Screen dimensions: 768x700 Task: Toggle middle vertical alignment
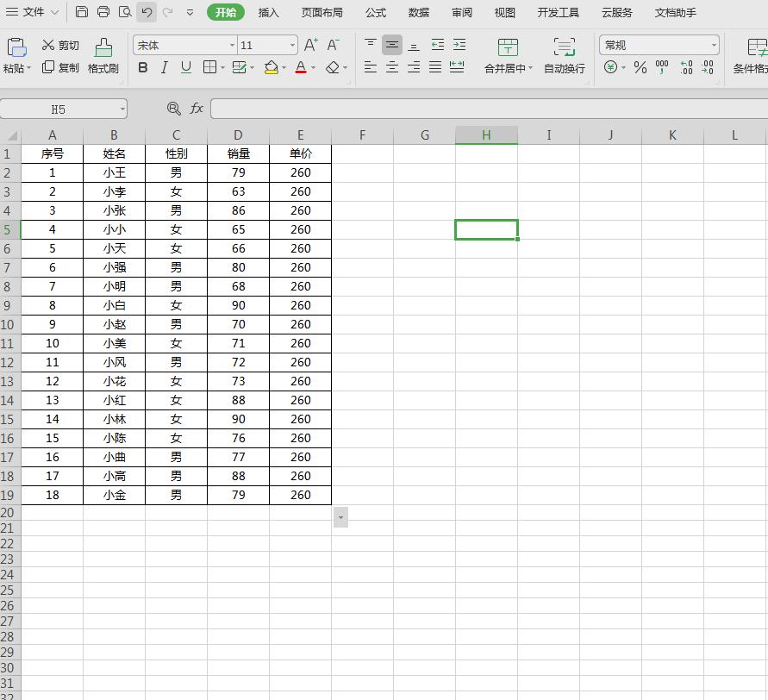pyautogui.click(x=392, y=45)
